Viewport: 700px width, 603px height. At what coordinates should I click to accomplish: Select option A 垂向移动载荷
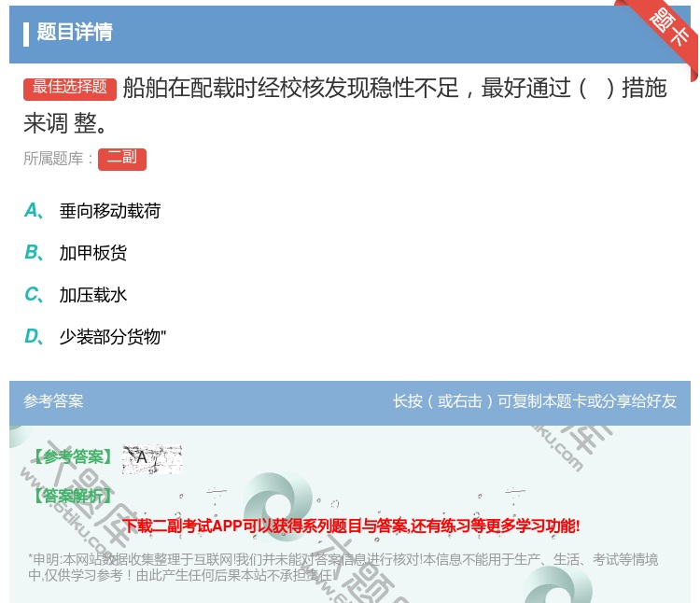click(92, 211)
